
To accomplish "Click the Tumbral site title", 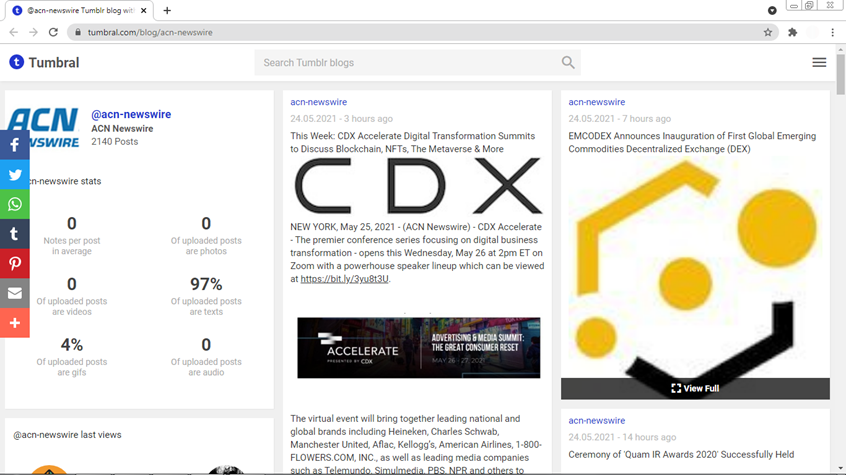I will (x=54, y=63).
